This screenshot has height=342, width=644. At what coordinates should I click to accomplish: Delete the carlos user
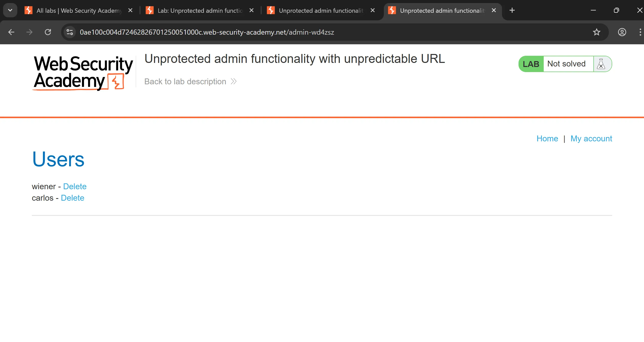pos(72,198)
